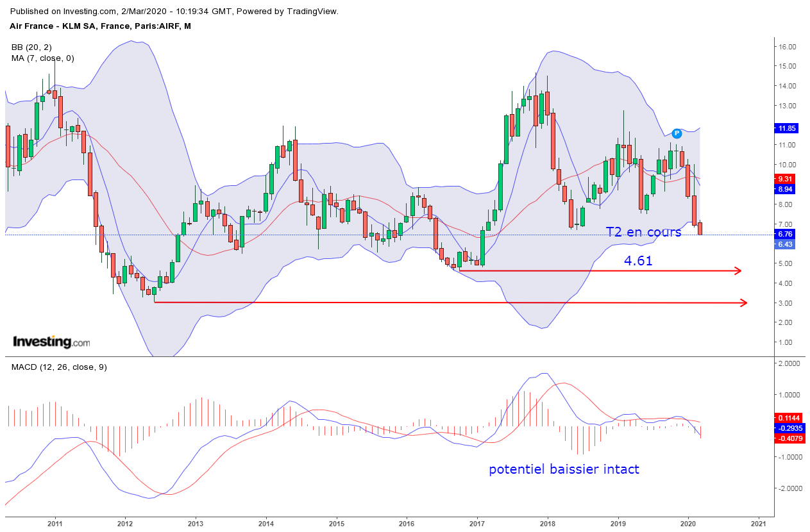Screen dimensions: 810x532
Task: Click the red 9.31 moving average price tag
Action: tap(786, 179)
